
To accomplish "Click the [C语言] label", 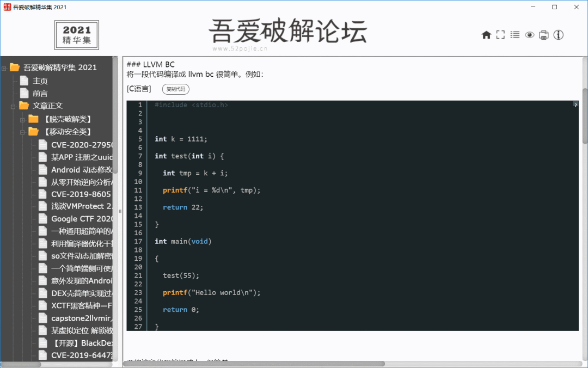I will 139,89.
